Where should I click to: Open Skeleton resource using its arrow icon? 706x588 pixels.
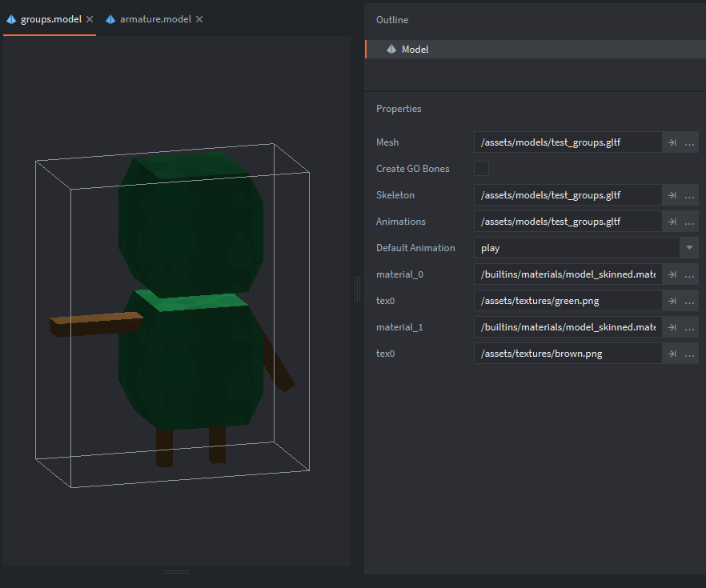[672, 195]
